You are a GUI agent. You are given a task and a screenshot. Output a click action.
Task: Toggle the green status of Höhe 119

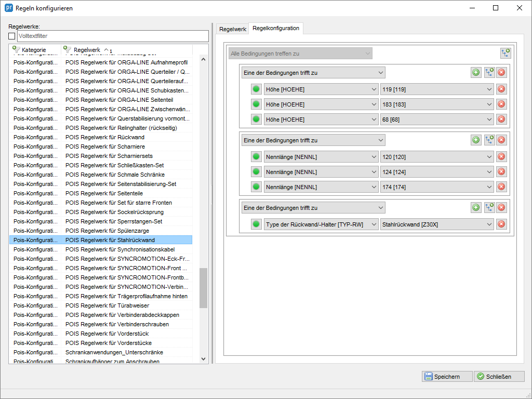256,89
